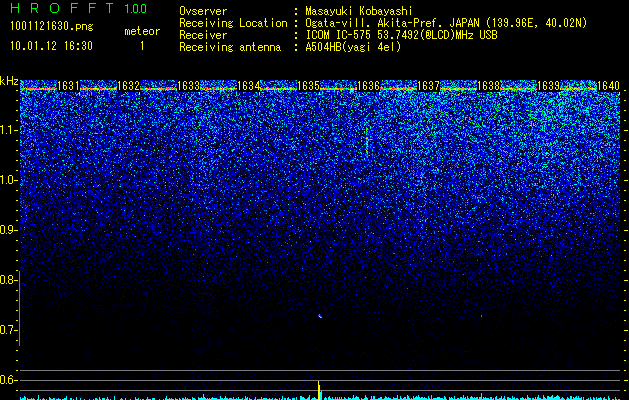This screenshot has height=400, width=629.
Task: Click the date stamp 10.01.12 16:30
Action: point(51,46)
